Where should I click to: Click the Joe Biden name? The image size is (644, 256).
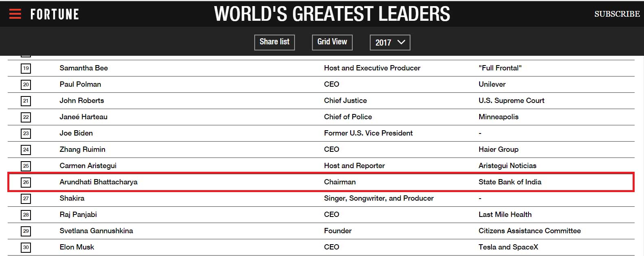pyautogui.click(x=76, y=133)
